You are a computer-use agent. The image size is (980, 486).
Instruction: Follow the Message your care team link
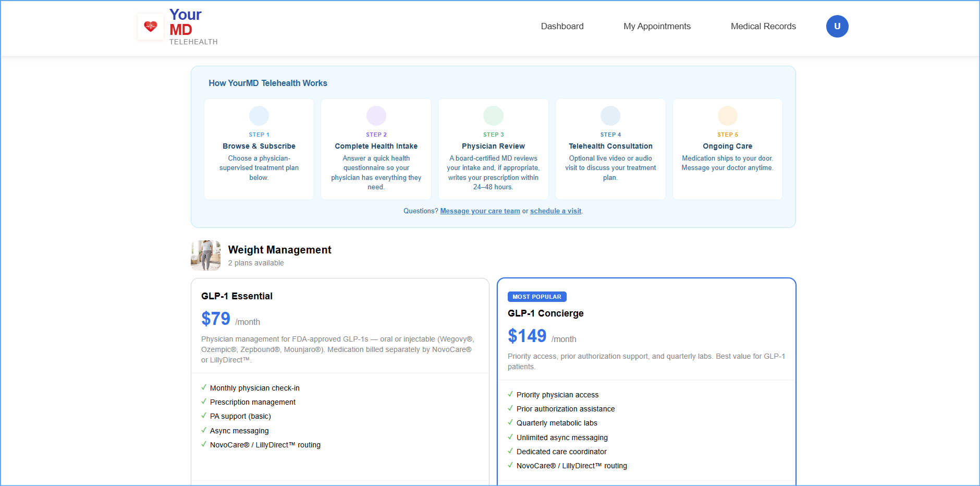(x=480, y=211)
